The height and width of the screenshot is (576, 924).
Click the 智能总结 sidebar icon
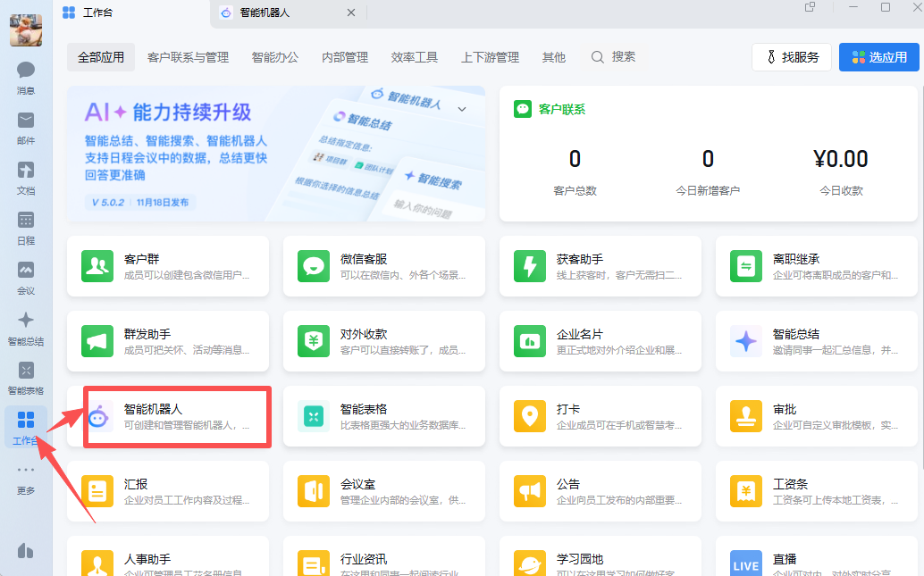(26, 326)
